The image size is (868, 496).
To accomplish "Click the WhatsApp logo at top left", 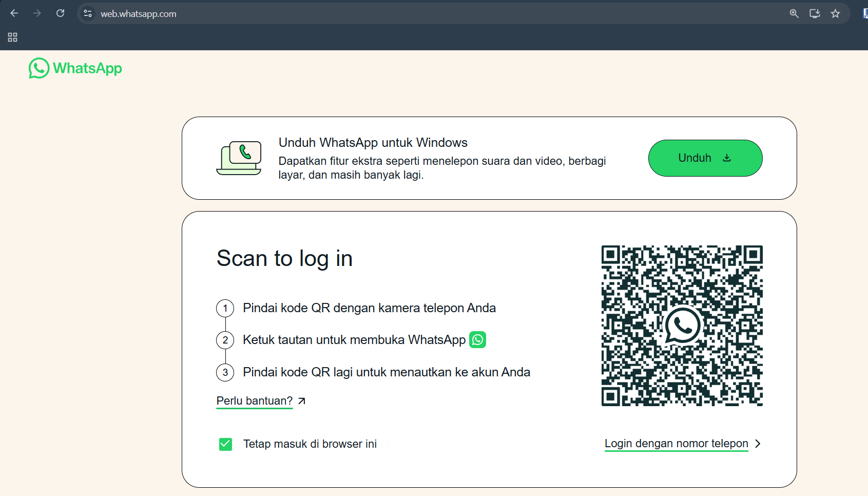I will pos(75,68).
